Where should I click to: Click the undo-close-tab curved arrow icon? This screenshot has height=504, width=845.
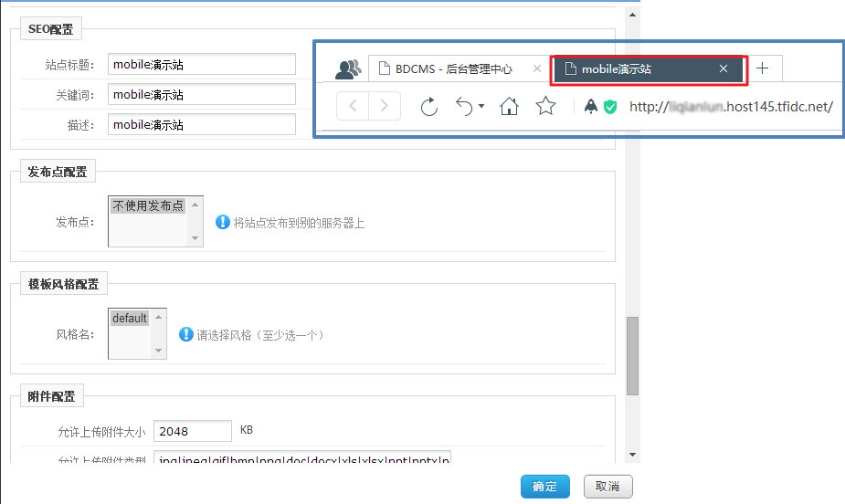click(464, 106)
